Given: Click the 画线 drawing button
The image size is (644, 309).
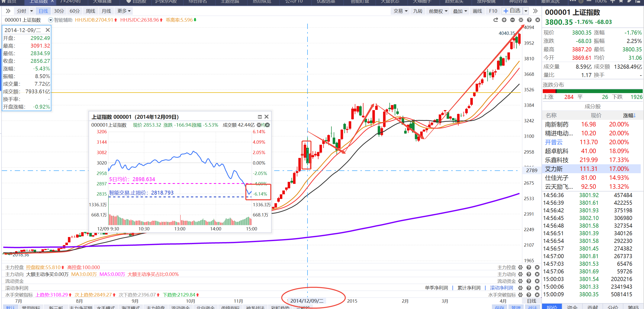Looking at the screenshot, I should [477, 11].
